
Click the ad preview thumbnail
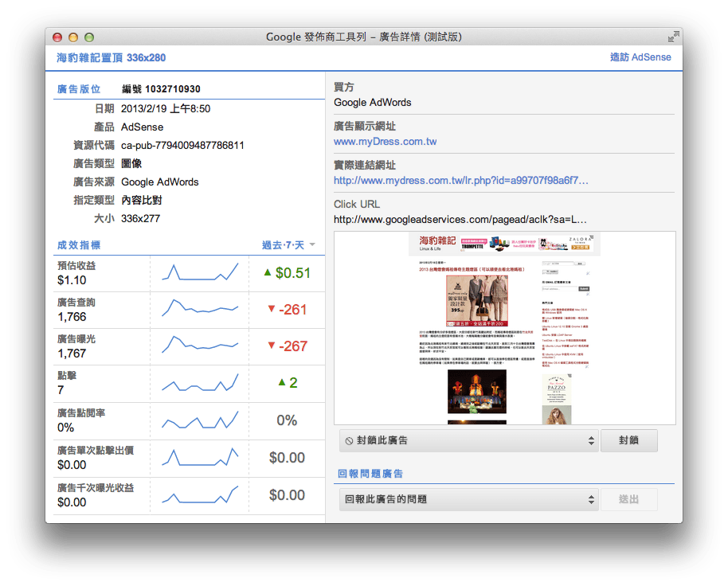click(504, 328)
